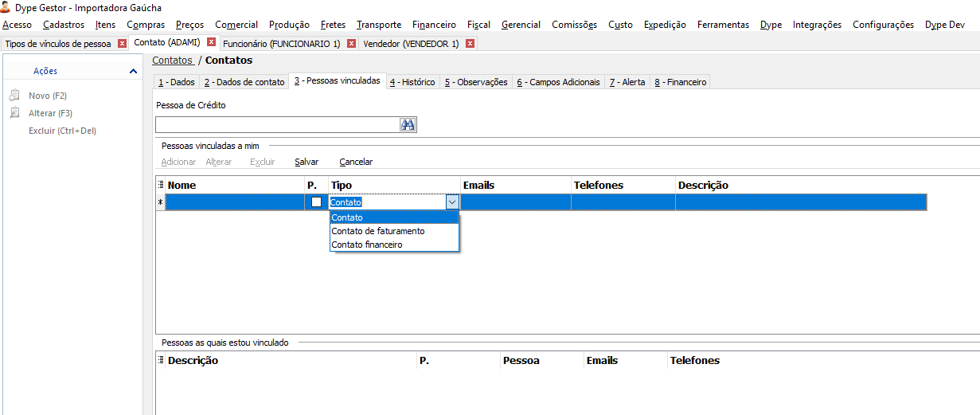Open the Fretes menu
980x415 pixels.
(x=333, y=25)
